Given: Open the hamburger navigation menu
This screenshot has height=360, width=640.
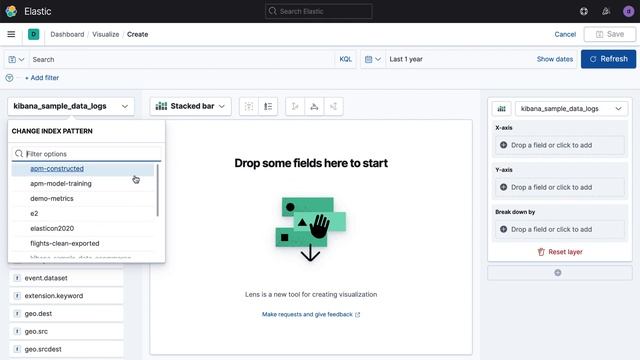Looking at the screenshot, I should 11,34.
